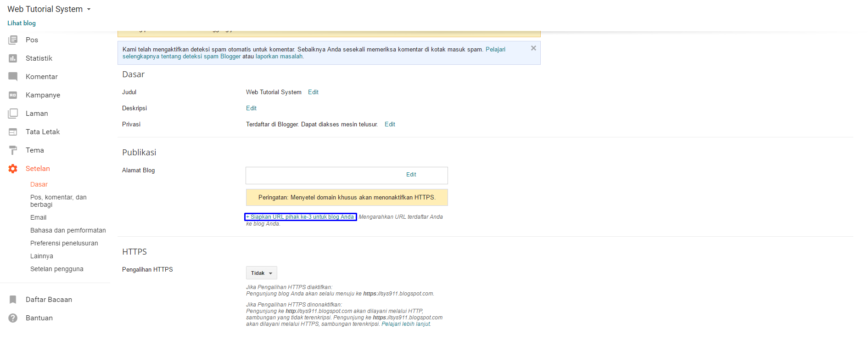Screen dimensions: 868x341
Task: Expand the Pengalihan HTTPS dropdown
Action: click(x=261, y=273)
